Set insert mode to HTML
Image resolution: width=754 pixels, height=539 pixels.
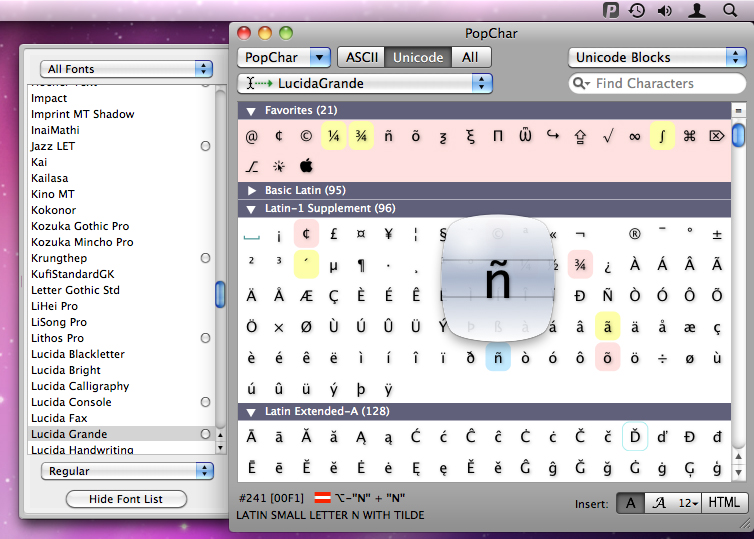[724, 503]
